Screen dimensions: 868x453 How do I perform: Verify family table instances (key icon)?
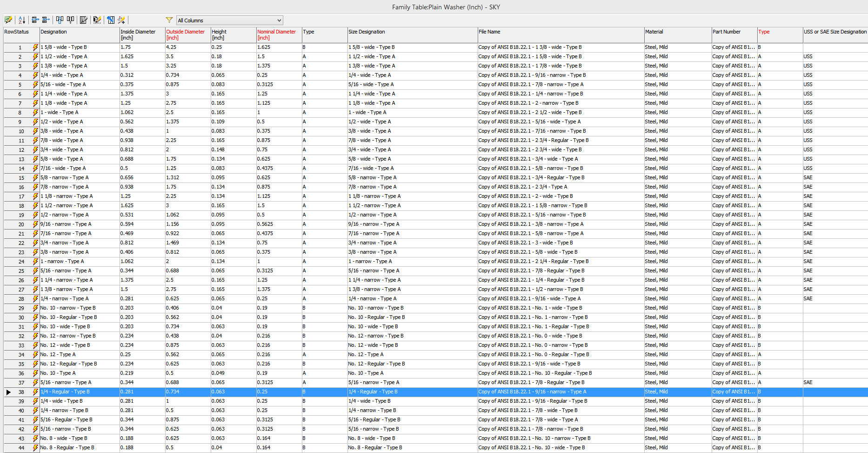110,20
